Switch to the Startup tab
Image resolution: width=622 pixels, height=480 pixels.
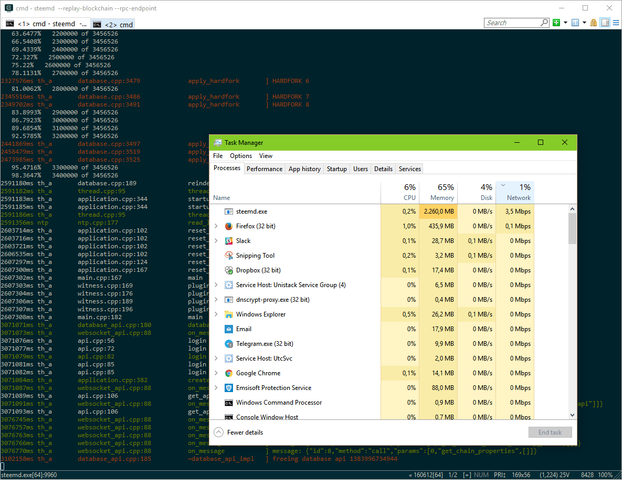coord(337,169)
